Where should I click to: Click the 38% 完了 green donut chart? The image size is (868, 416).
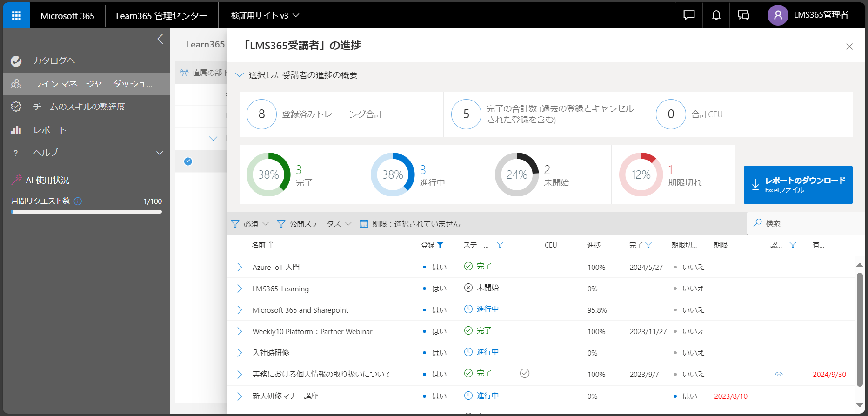268,174
